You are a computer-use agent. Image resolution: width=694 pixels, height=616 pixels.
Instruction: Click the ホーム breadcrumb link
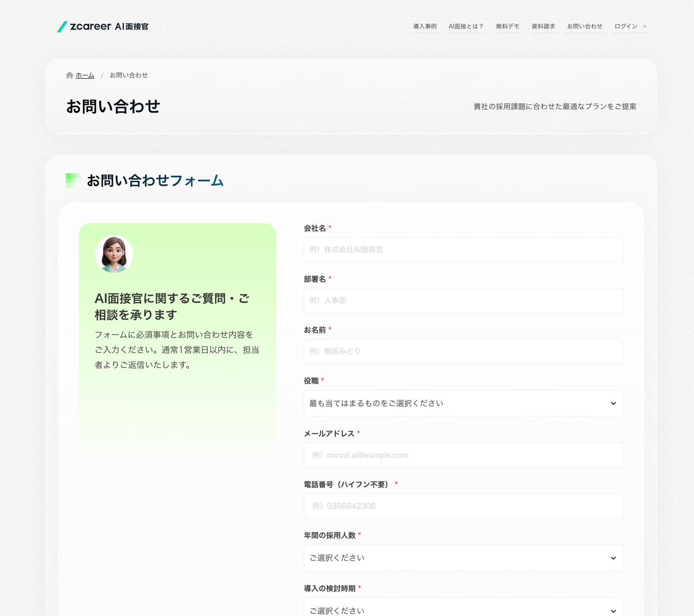(x=85, y=76)
